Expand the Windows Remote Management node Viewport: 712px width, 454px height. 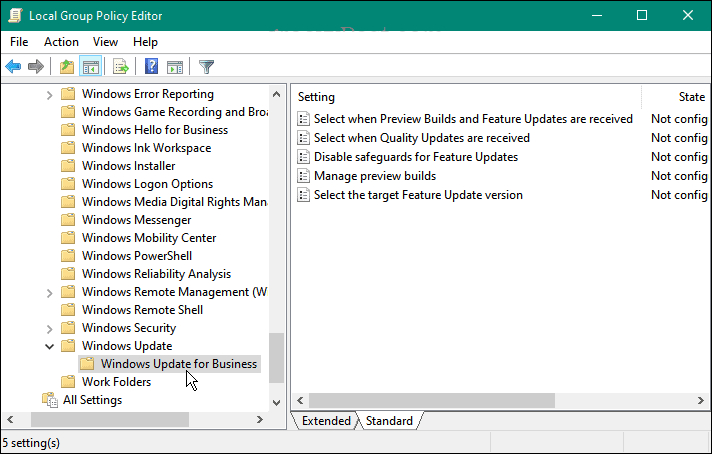point(50,292)
